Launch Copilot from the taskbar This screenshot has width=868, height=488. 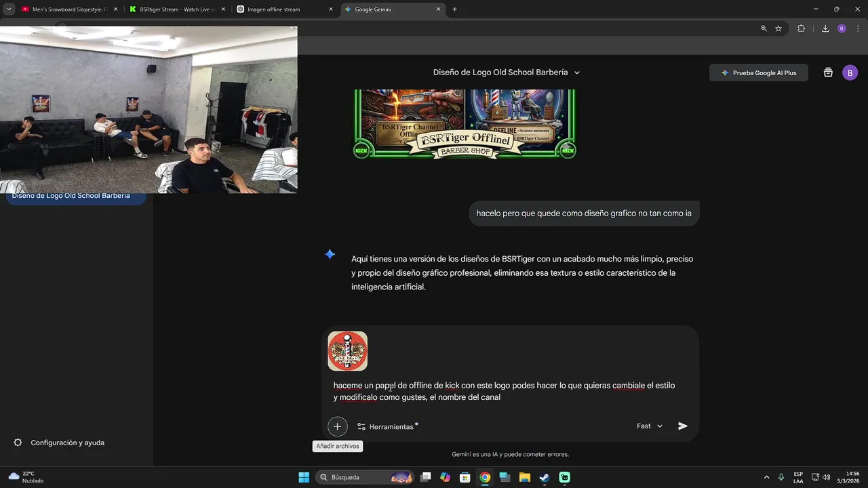tap(445, 477)
